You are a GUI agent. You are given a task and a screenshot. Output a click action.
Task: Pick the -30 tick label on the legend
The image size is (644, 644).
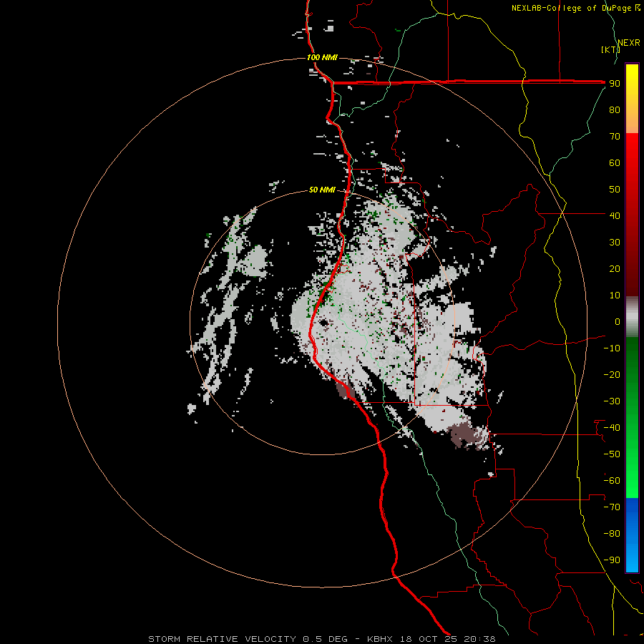pos(612,401)
